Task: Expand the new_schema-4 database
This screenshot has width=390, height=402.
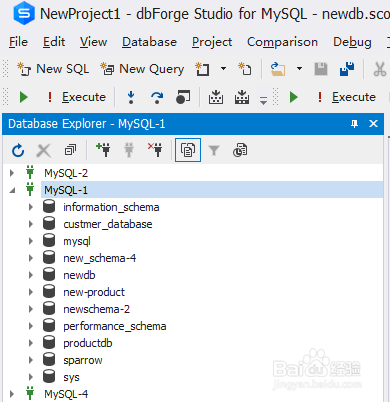Action: click(31, 258)
